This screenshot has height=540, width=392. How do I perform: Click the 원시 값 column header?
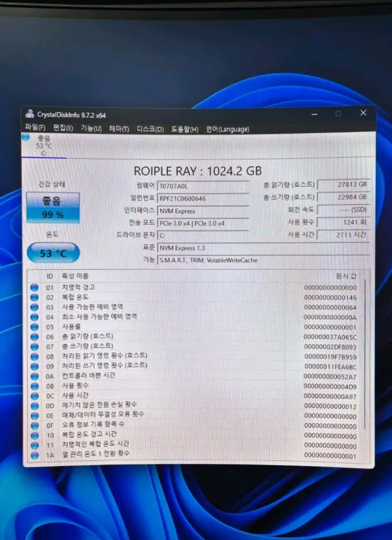coord(346,276)
